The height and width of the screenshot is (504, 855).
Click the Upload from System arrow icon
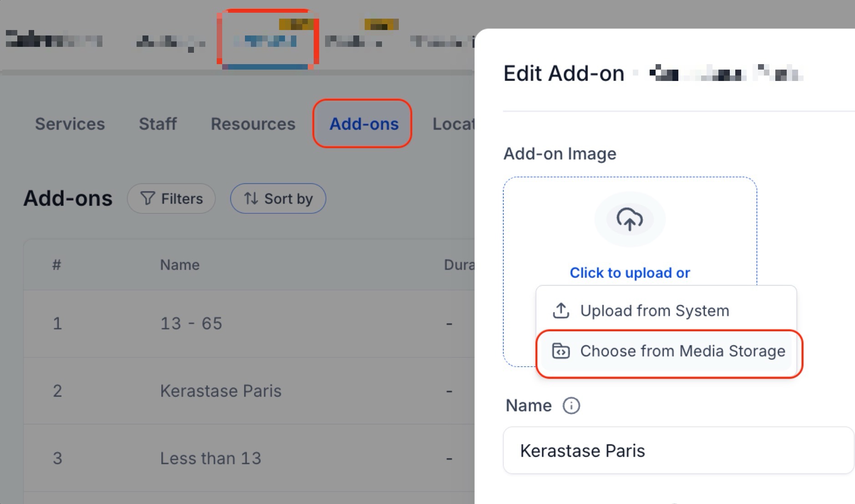coord(561,311)
